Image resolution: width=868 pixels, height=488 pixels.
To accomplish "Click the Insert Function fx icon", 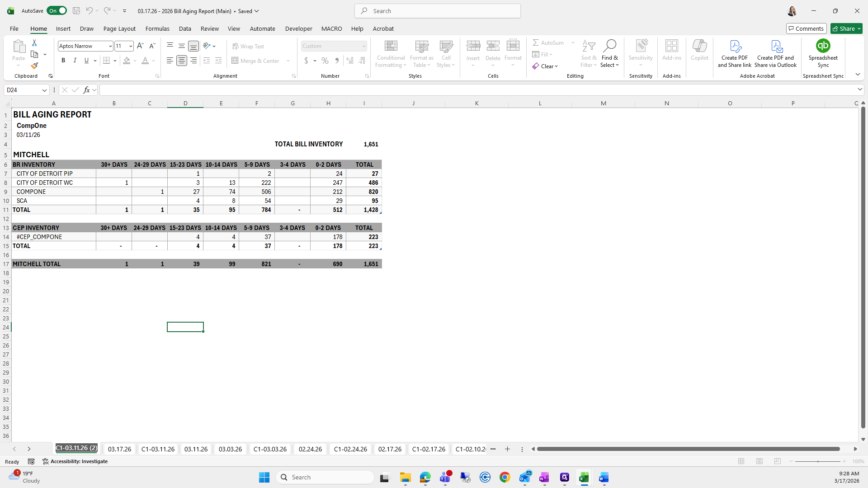I will tap(86, 90).
